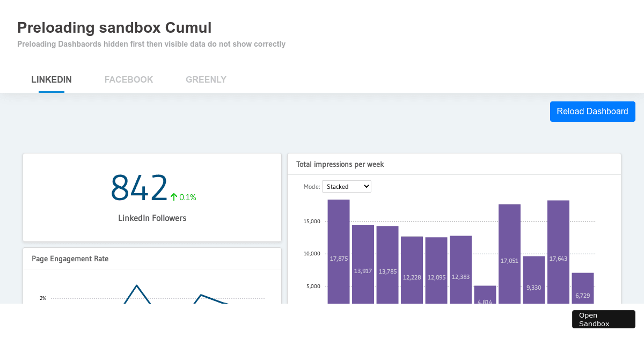Click the Preloading sandbox Cumul heading

114,28
